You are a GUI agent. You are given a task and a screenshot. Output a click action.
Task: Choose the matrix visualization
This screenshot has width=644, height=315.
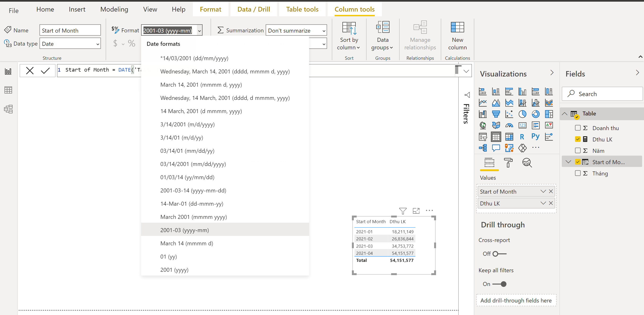509,137
